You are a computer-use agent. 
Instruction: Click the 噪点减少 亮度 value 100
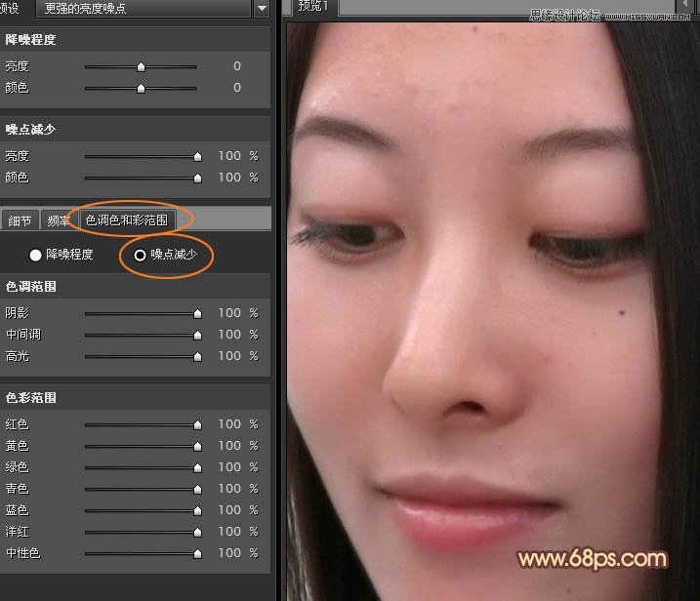(x=229, y=156)
